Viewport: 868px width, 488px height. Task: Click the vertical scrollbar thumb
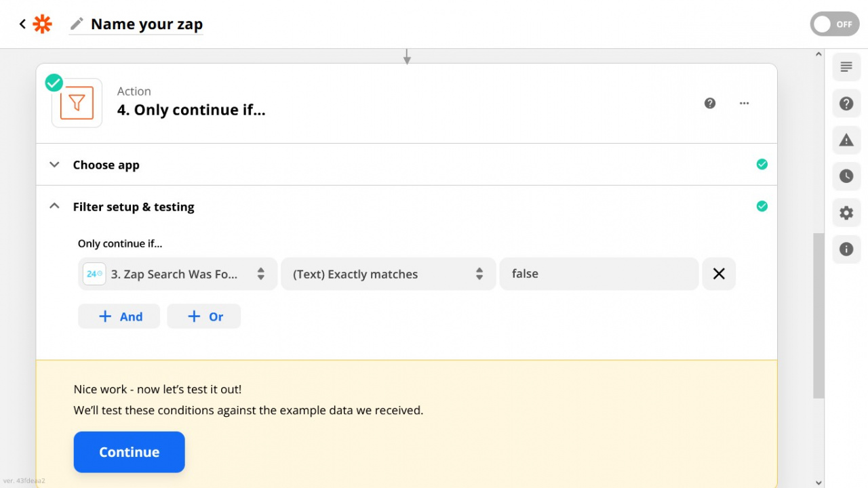point(818,316)
